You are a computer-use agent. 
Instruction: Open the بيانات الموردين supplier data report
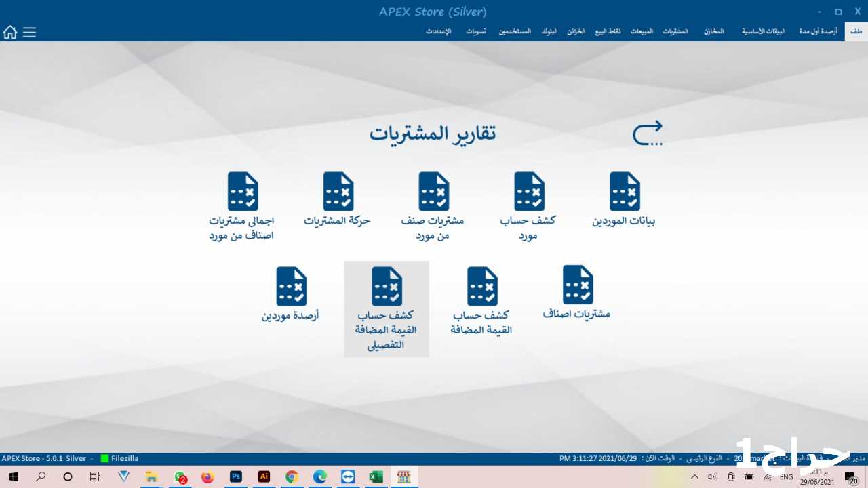(x=624, y=200)
